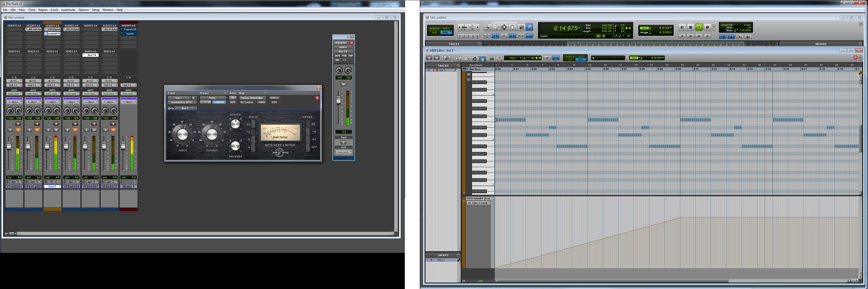Click the COMPARE button in plugin

point(219,102)
